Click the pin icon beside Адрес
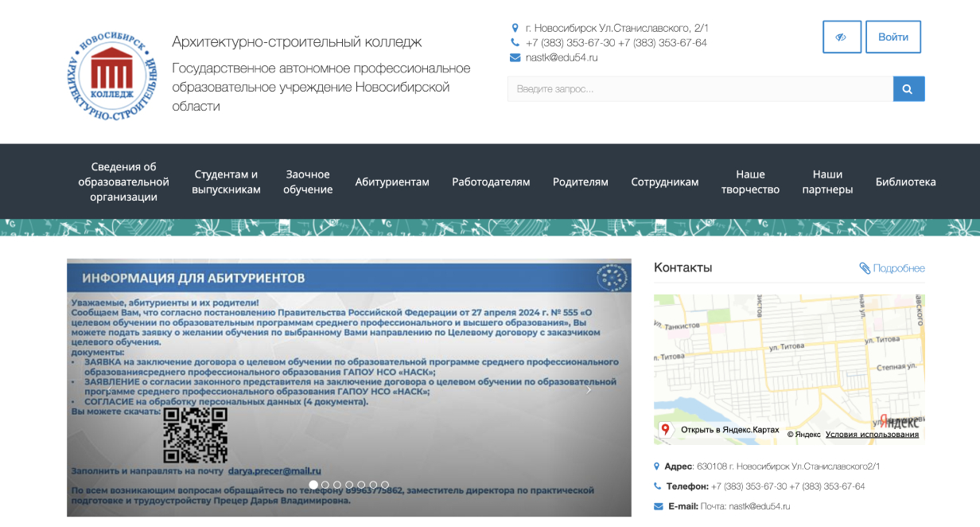980x527 pixels. 657,466
